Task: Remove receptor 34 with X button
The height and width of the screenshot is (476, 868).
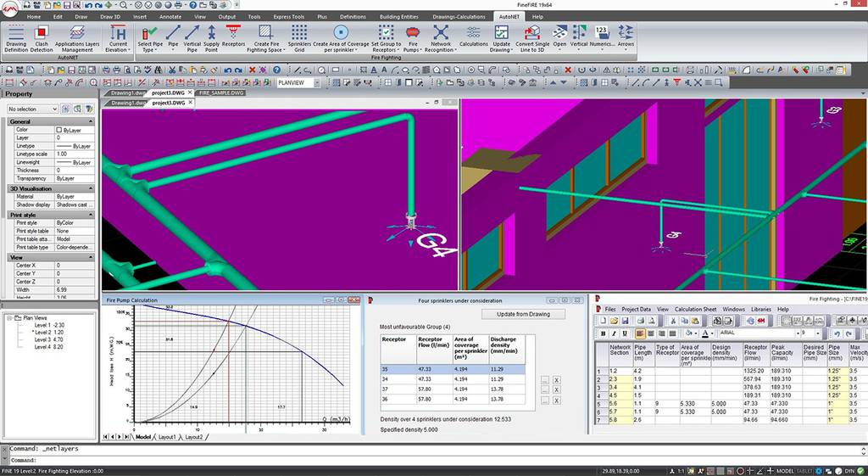Action: (556, 379)
